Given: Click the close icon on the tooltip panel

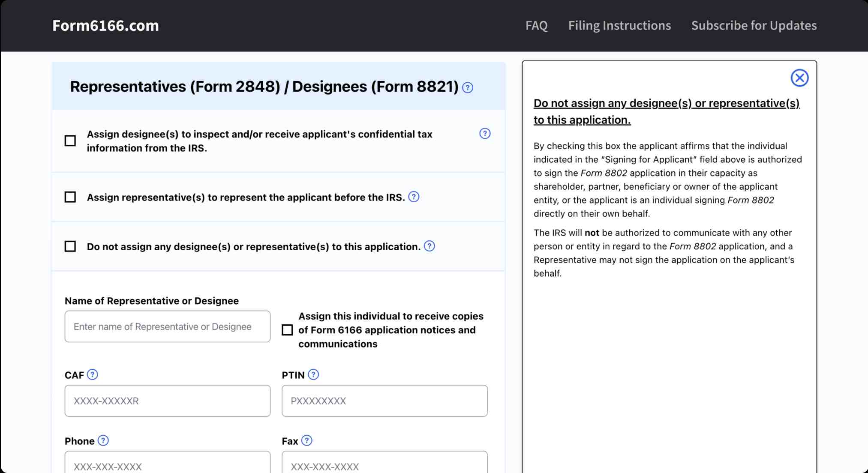Looking at the screenshot, I should 800,78.
